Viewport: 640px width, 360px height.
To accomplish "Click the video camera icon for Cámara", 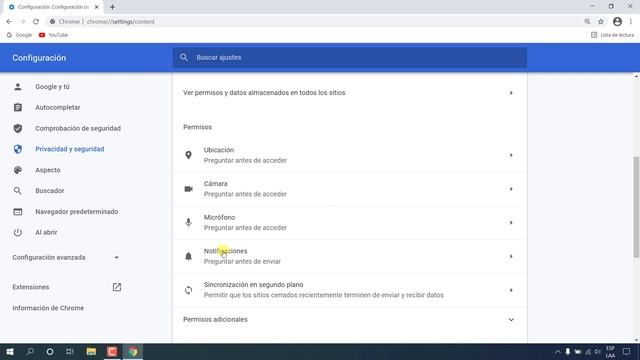I will coord(188,189).
